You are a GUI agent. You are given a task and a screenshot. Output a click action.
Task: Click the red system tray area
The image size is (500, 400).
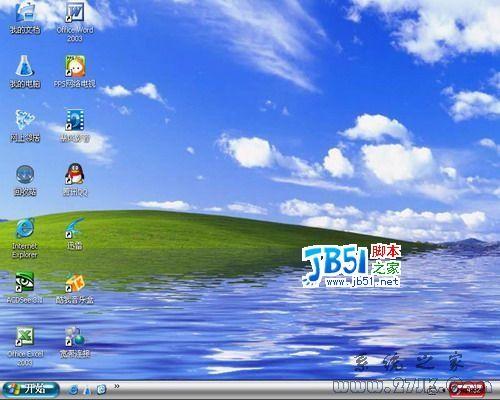(467, 389)
